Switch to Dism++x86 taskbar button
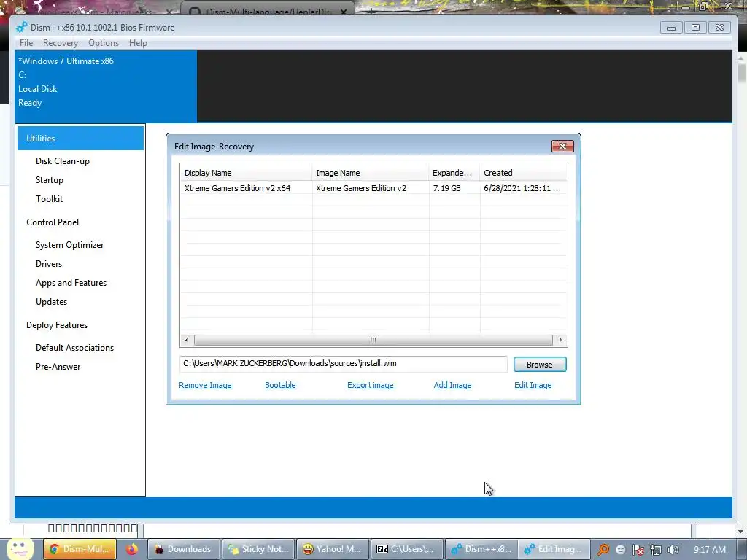 point(481,549)
